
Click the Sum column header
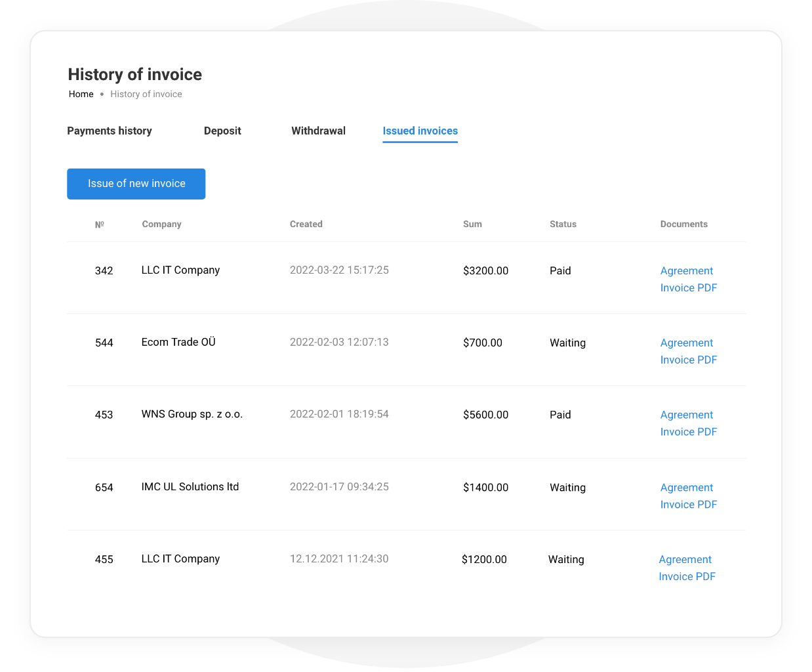pos(472,224)
